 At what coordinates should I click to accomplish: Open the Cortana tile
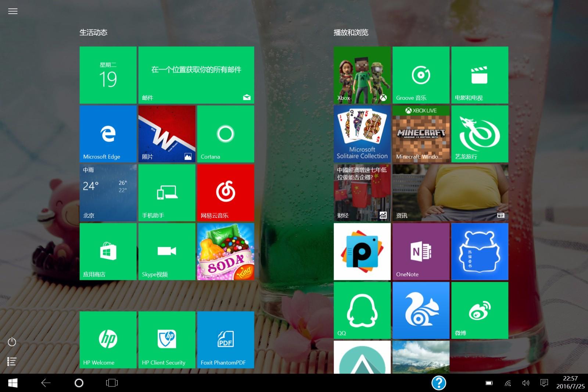(x=226, y=134)
